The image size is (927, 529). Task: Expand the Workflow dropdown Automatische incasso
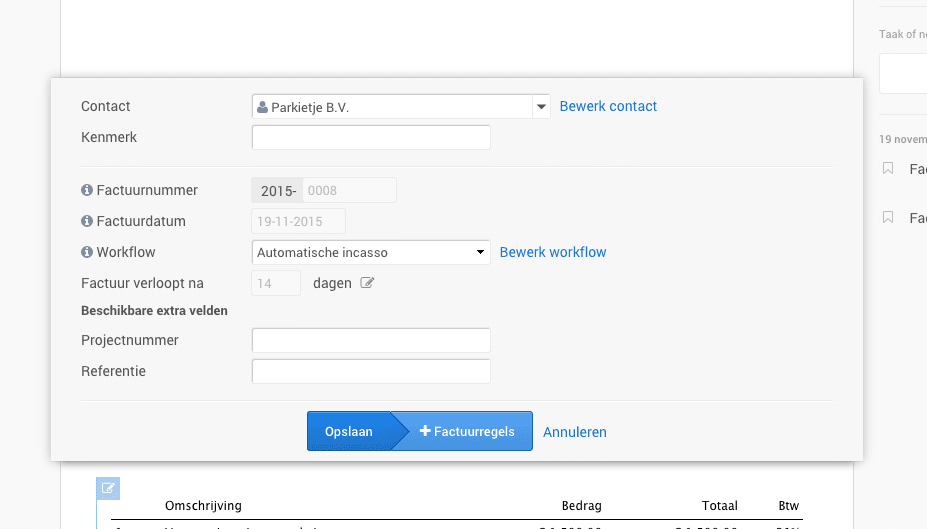tap(371, 252)
